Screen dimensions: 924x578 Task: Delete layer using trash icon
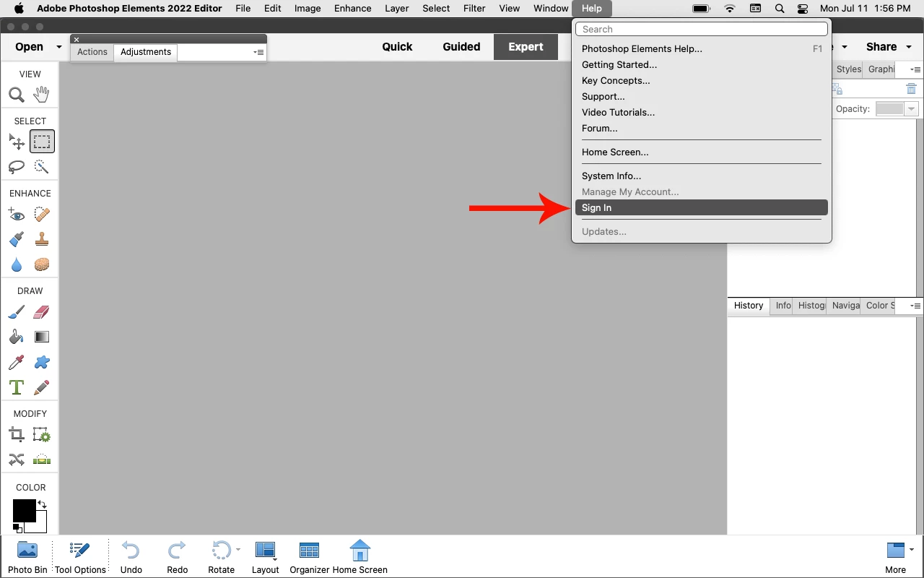click(911, 89)
